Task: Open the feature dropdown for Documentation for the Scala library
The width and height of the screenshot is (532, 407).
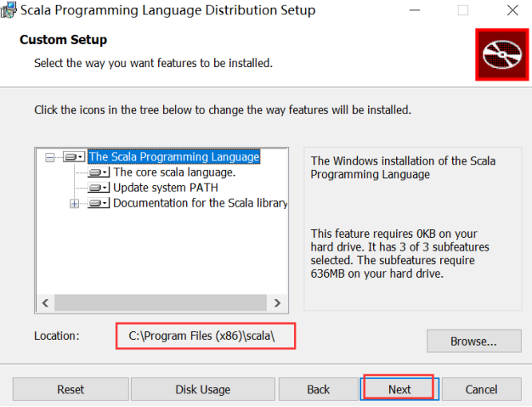Action: [x=98, y=203]
